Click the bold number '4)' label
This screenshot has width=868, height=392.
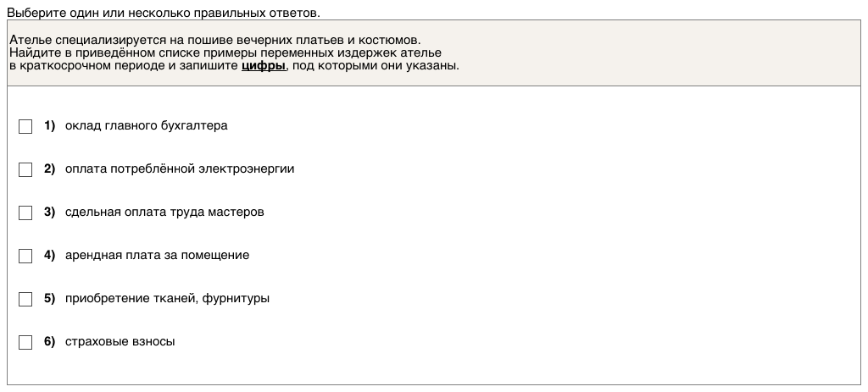tap(49, 256)
